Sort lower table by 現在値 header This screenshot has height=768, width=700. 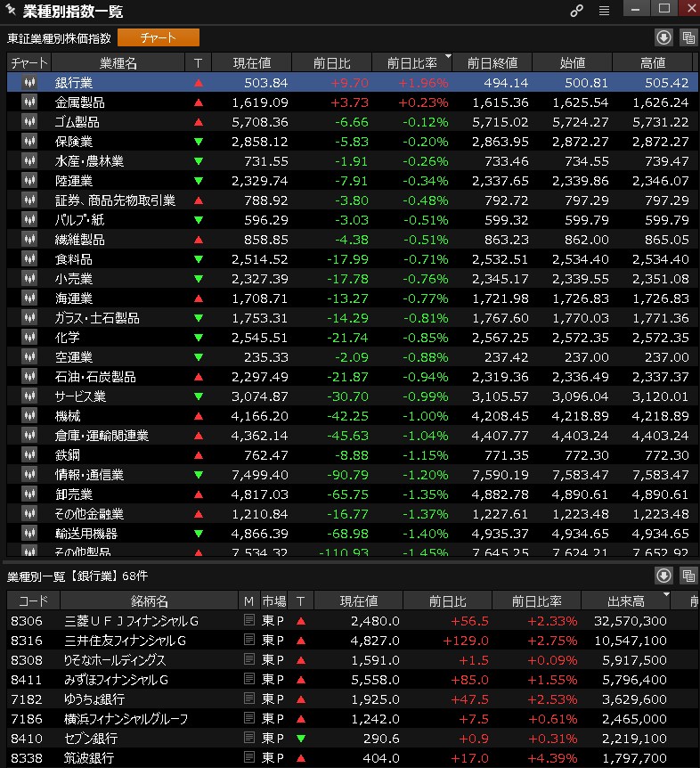click(359, 601)
